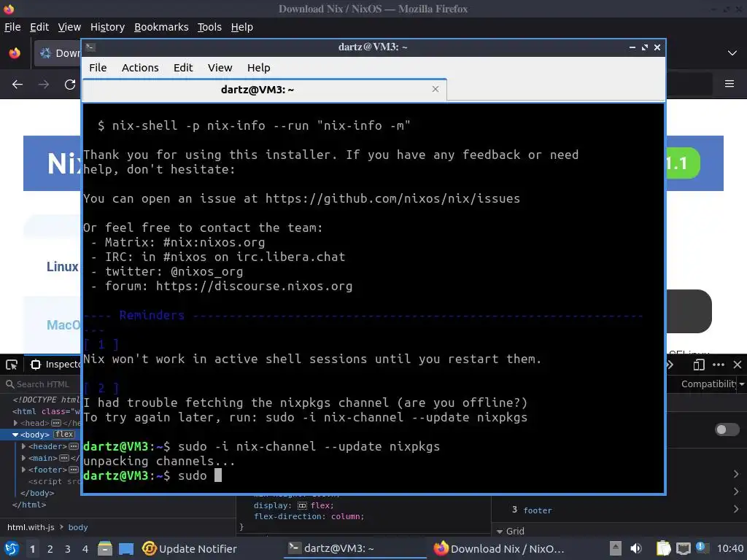This screenshot has width=747, height=560.
Task: Open Firefox list all tabs chevron
Action: [732, 52]
